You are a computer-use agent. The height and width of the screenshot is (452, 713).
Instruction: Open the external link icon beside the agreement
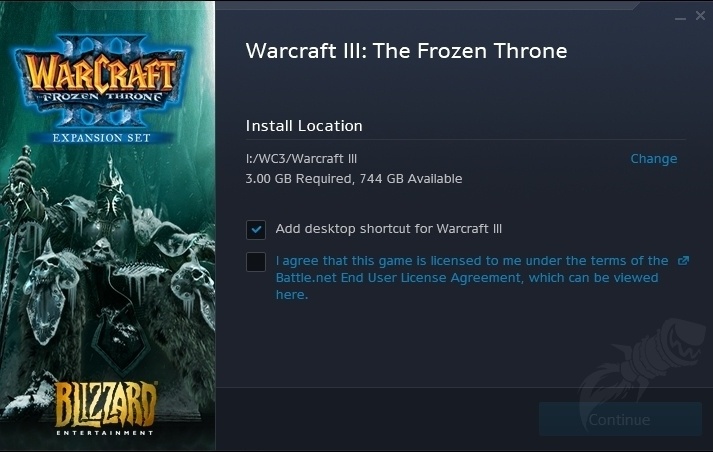coord(683,261)
